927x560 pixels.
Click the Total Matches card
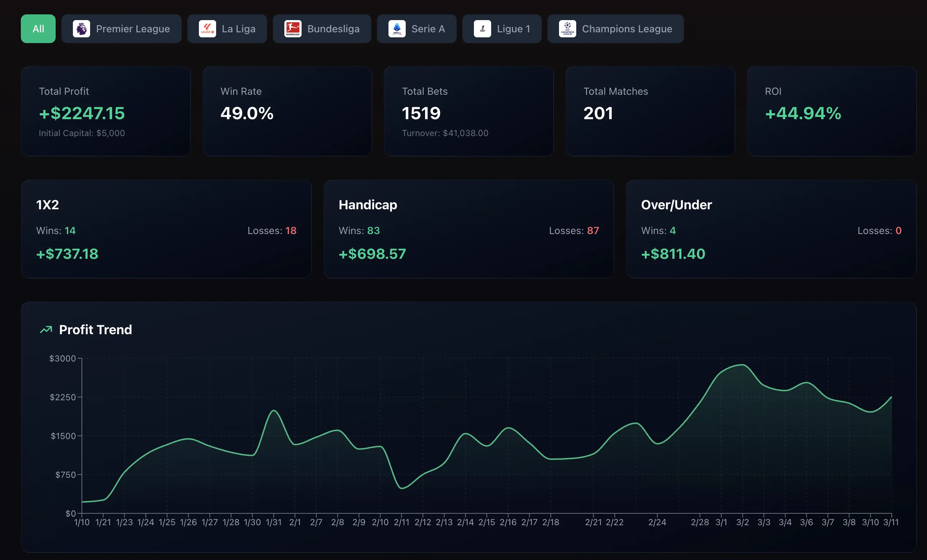pos(650,111)
